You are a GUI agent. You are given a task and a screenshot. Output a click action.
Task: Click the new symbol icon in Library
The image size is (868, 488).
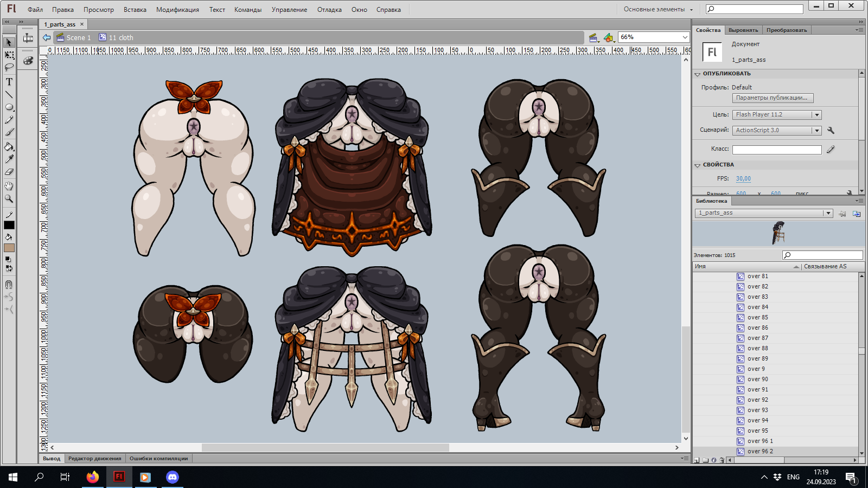coord(697,460)
